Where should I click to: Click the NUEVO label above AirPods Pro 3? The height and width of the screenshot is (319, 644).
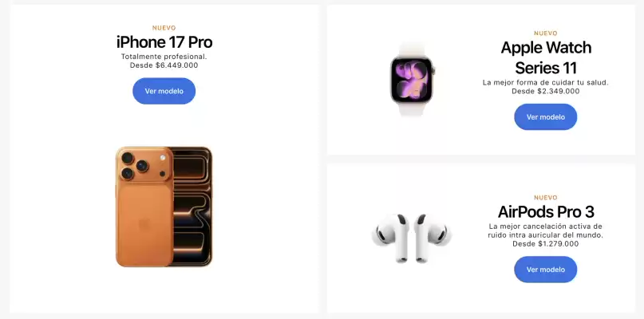tap(546, 198)
